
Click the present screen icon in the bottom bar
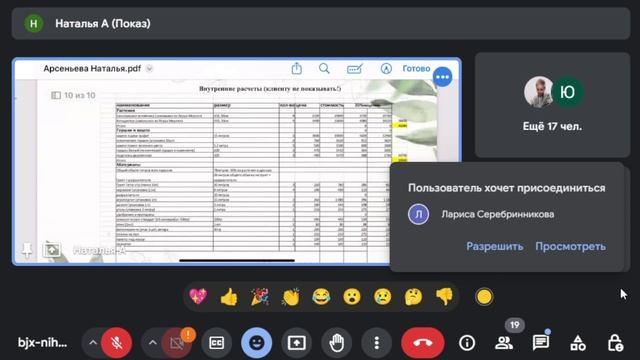[296, 343]
